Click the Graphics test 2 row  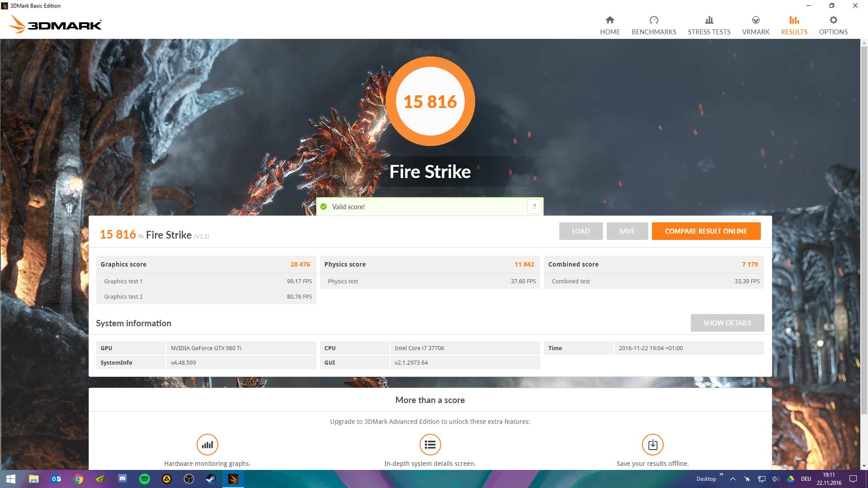(206, 296)
